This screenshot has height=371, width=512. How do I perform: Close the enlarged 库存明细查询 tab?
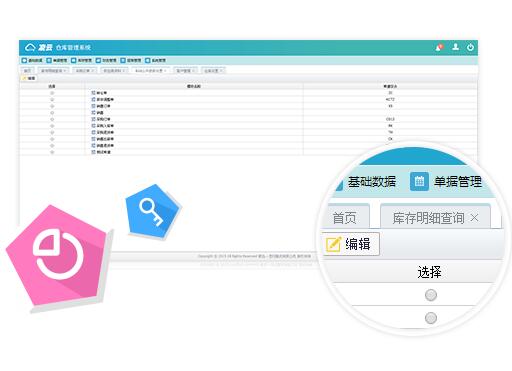coord(474,218)
